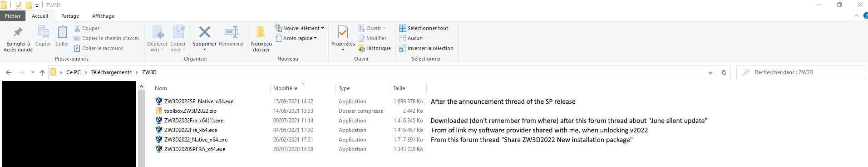Navigate to Téléchargements in the breadcrumb
868x167 pixels.
point(111,72)
